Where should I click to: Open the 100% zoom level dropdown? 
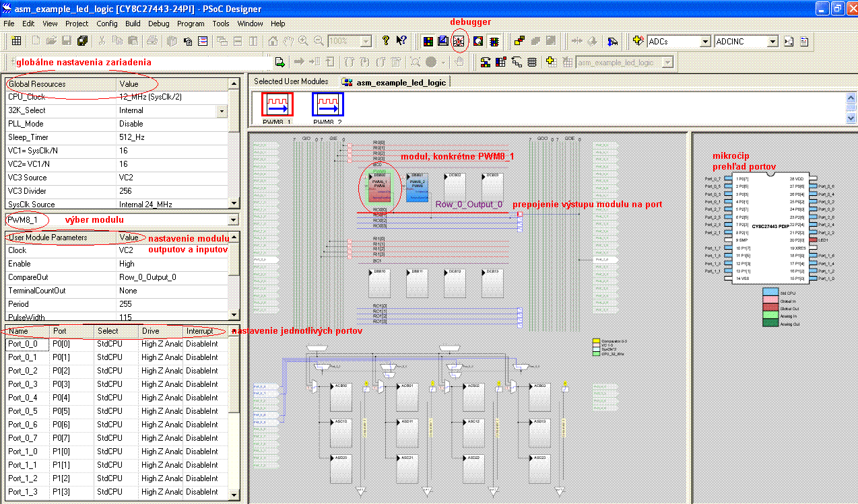click(366, 41)
